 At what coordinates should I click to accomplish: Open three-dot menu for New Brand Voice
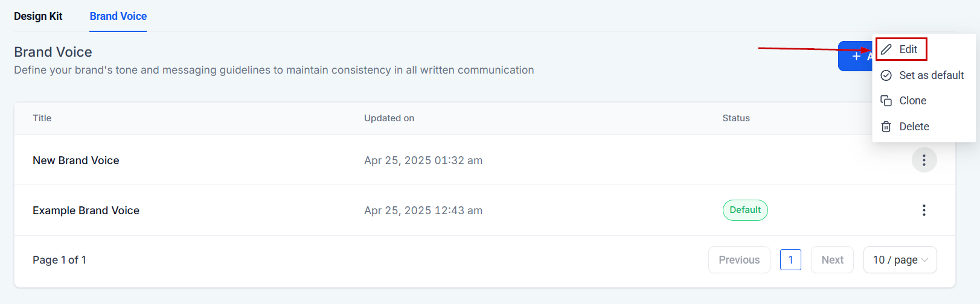pos(924,160)
